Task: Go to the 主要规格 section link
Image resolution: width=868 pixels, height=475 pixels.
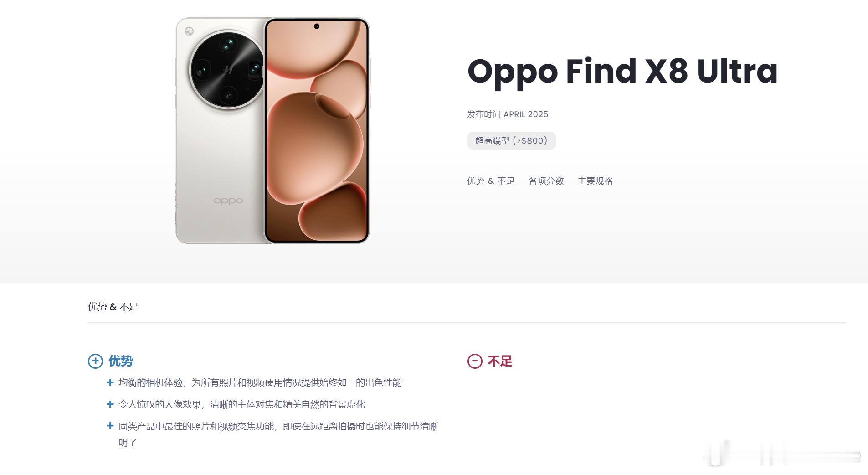Action: [595, 181]
